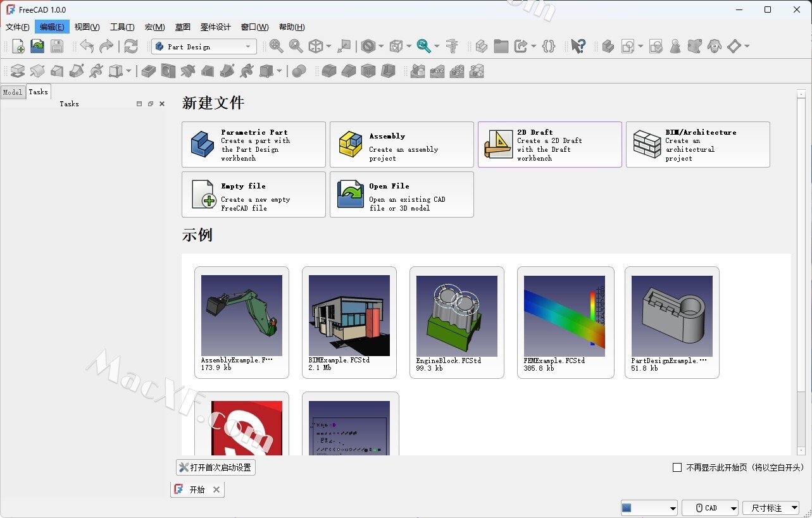The width and height of the screenshot is (812, 518).
Task: Open the 零件设计 menu
Action: click(215, 27)
